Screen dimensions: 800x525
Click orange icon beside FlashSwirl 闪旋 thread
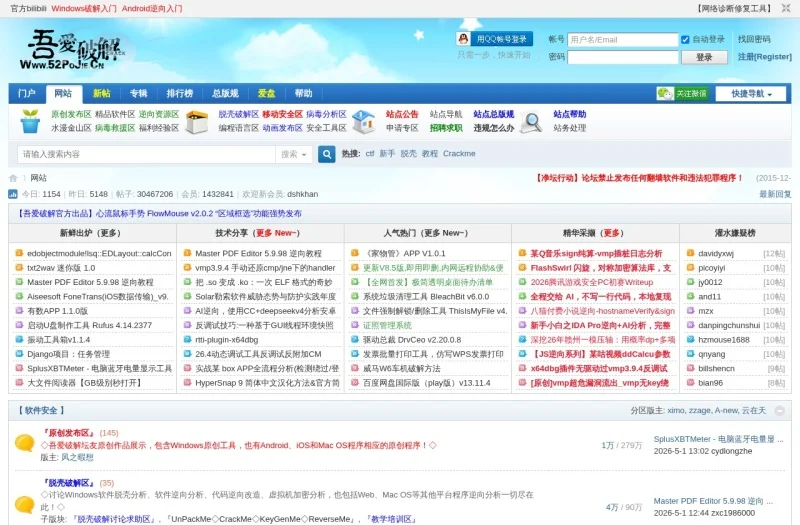tap(522, 267)
